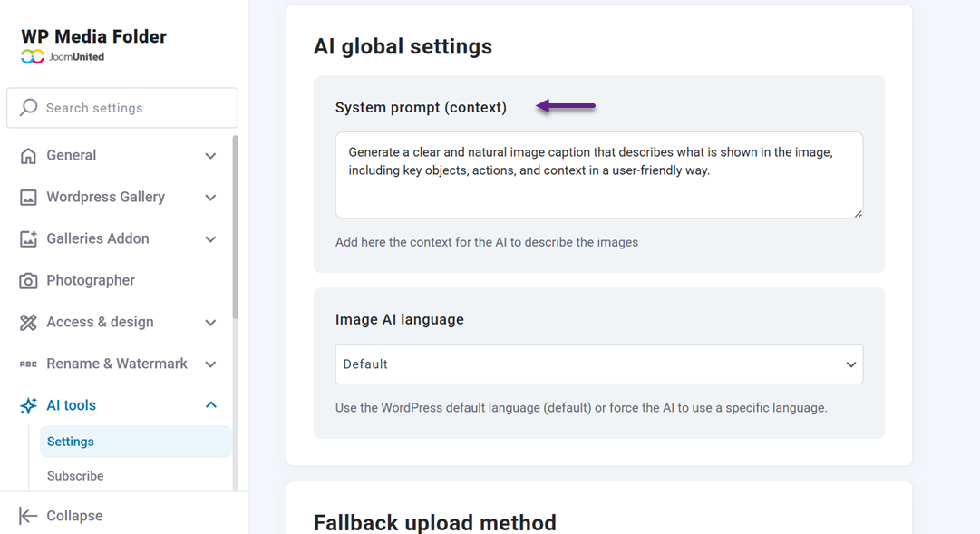Select the Rename & Watermark ABC icon

[x=28, y=364]
